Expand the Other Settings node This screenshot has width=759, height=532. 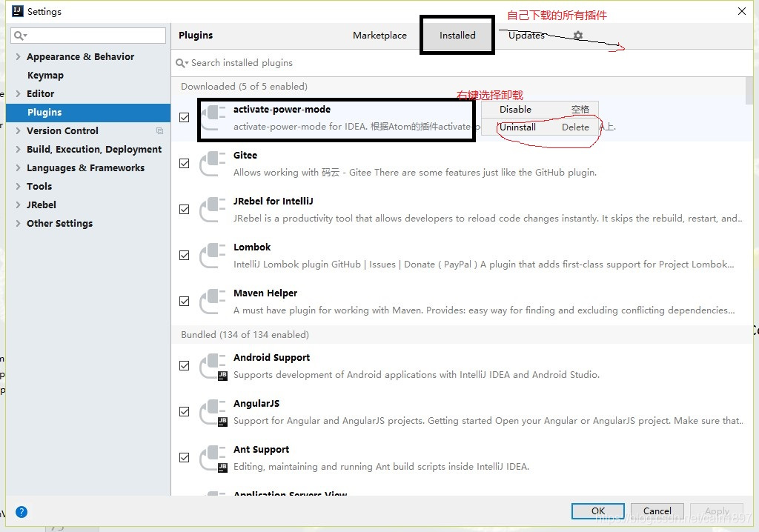[18, 223]
